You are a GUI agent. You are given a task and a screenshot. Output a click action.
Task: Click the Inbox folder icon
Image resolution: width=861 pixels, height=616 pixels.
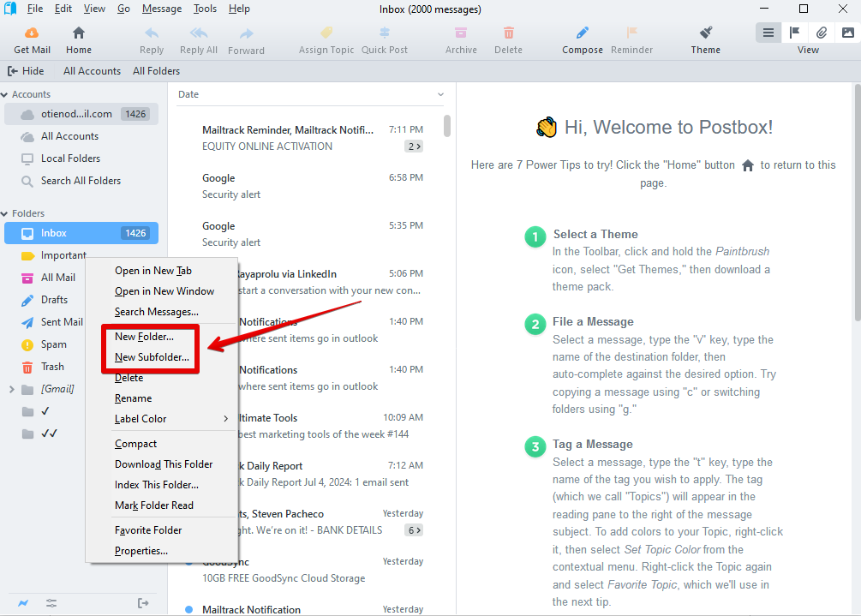27,233
